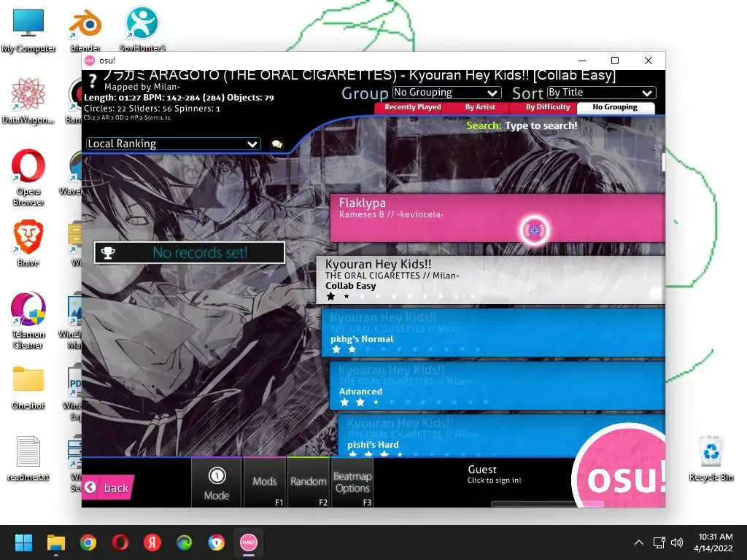Select the Flaklypa beatmap card

click(x=498, y=218)
